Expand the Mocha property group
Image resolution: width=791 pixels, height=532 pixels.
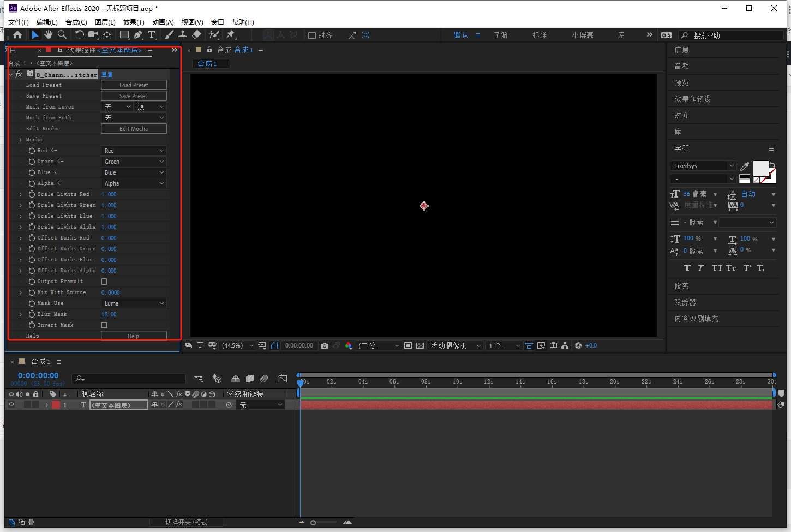point(21,140)
